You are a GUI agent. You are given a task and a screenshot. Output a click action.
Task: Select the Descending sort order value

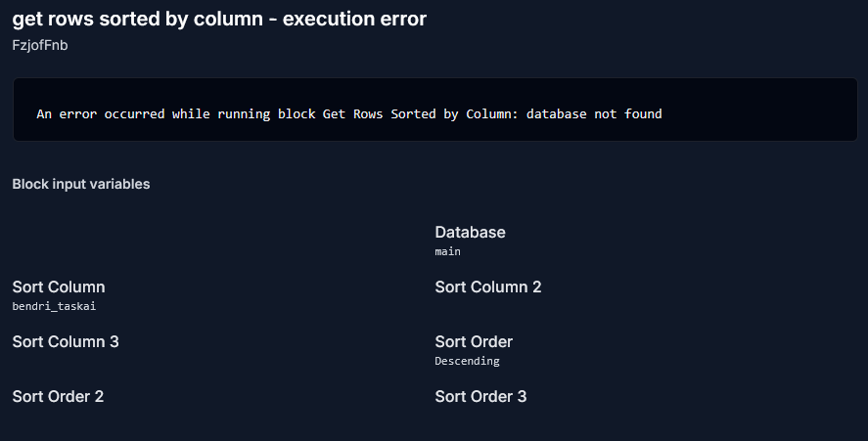pyautogui.click(x=467, y=362)
